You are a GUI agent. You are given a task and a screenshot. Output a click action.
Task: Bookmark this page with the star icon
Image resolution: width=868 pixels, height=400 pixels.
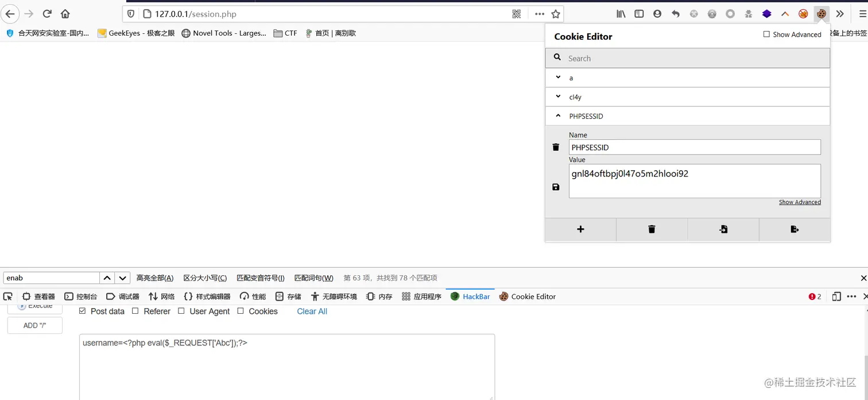[556, 14]
